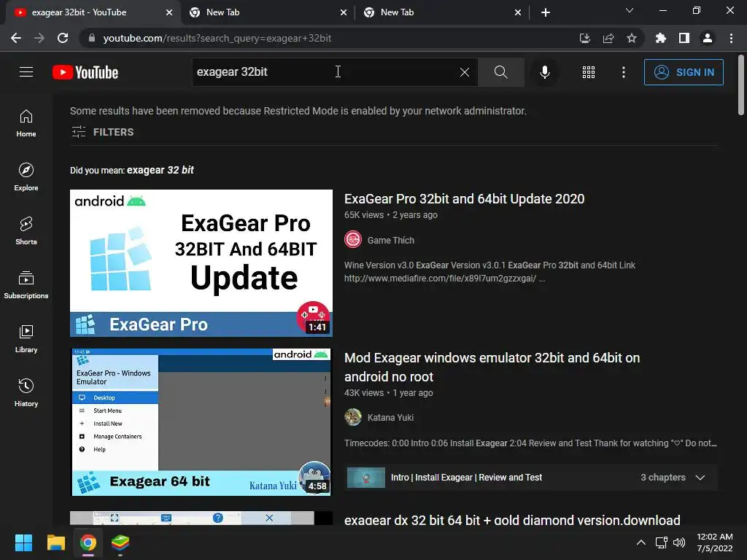Image resolution: width=747 pixels, height=560 pixels.
Task: Switch to the 'exagear 32bit - YouTube' tab
Action: coord(93,13)
